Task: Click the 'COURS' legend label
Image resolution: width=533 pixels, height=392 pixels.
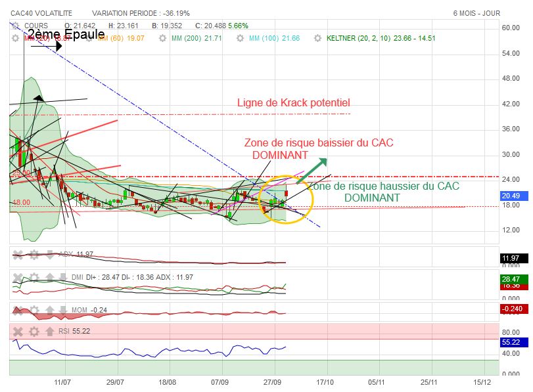Action: [x=36, y=26]
